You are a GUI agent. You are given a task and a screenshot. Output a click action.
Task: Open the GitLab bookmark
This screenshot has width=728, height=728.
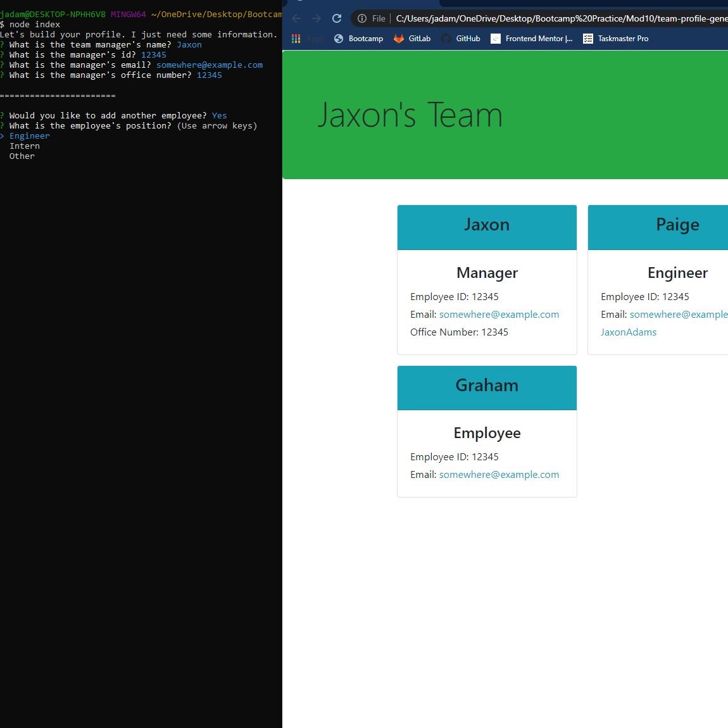pyautogui.click(x=418, y=39)
